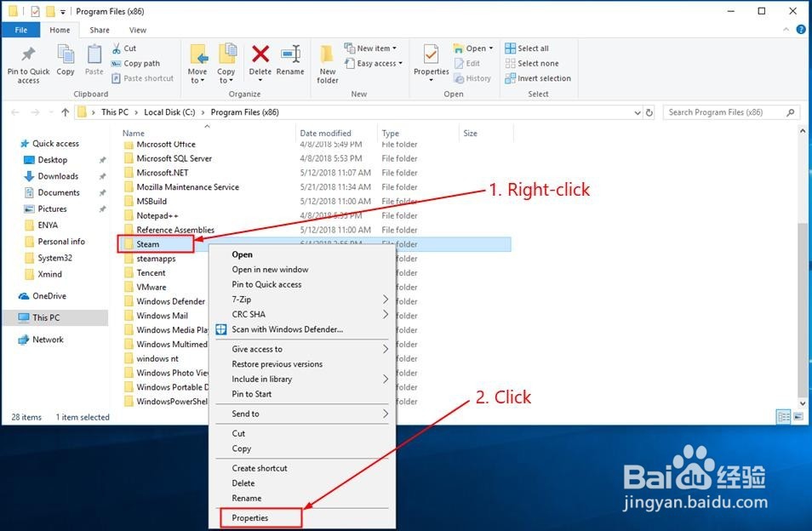Switch to the Share tab
This screenshot has width=812, height=531.
click(x=100, y=30)
